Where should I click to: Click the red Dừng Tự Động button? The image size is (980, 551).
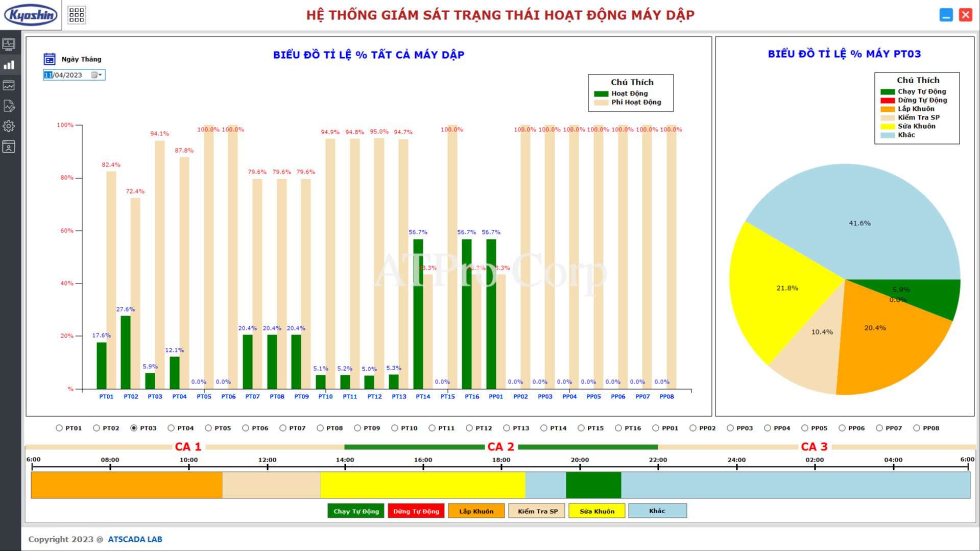pyautogui.click(x=416, y=511)
